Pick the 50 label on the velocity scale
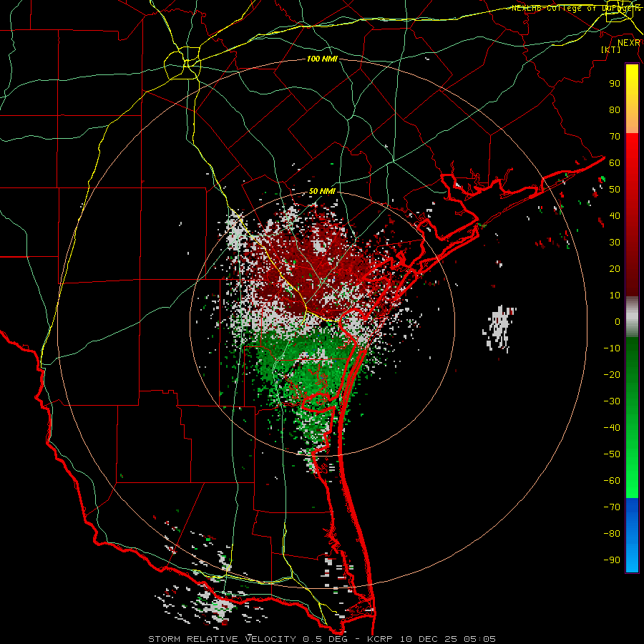Image resolution: width=644 pixels, height=644 pixels. (615, 190)
